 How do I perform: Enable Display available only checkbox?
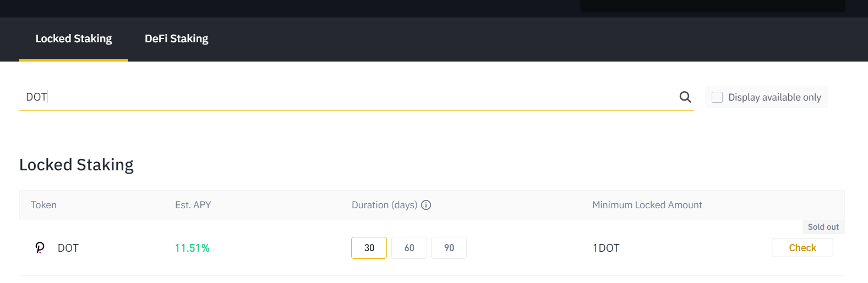point(717,97)
